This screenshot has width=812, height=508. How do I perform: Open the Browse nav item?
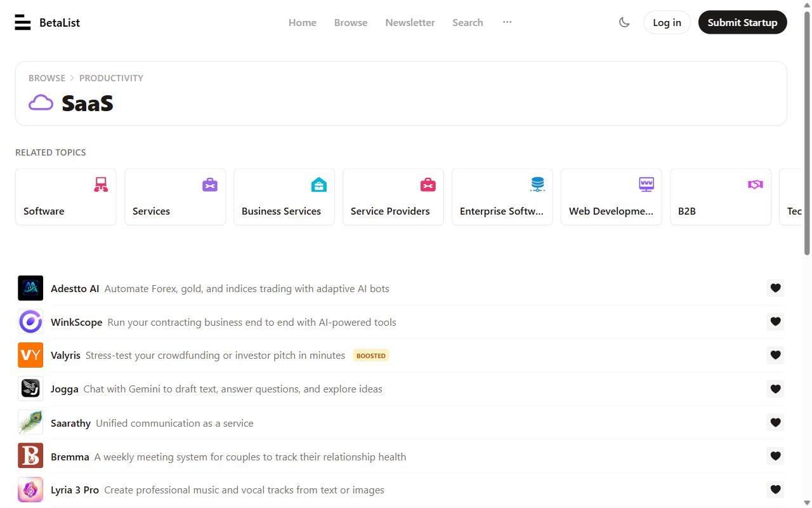click(351, 22)
